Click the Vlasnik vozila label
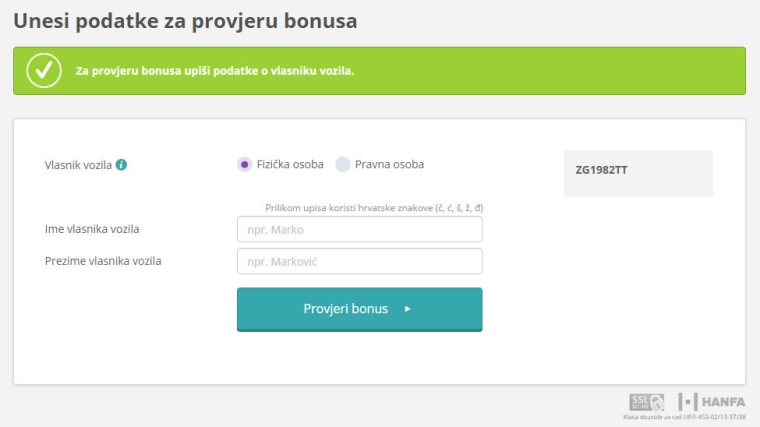This screenshot has height=427, width=760. [78, 165]
